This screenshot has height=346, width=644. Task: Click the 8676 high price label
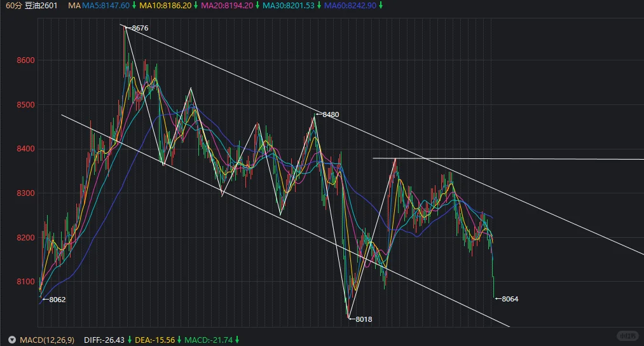pyautogui.click(x=140, y=28)
